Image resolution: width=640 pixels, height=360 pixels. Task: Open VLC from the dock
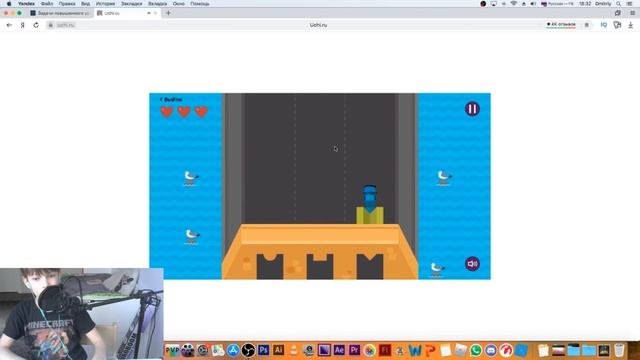click(293, 350)
